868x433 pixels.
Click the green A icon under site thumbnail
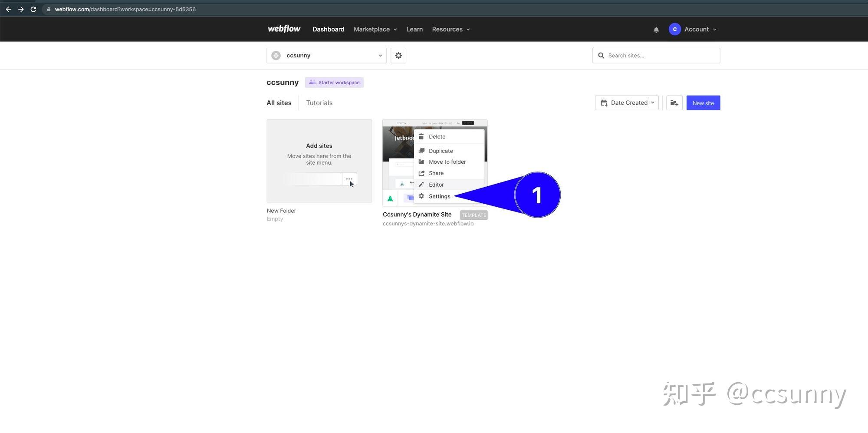(x=390, y=198)
